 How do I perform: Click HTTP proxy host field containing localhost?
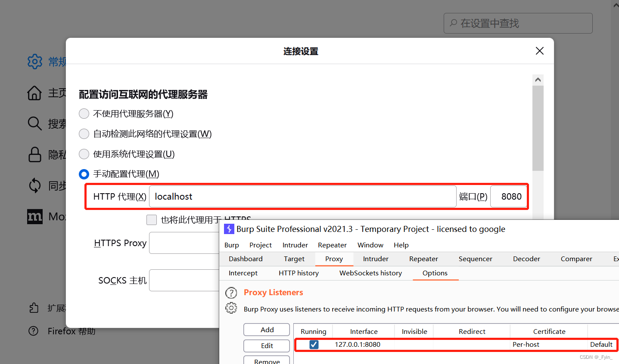[x=303, y=197]
